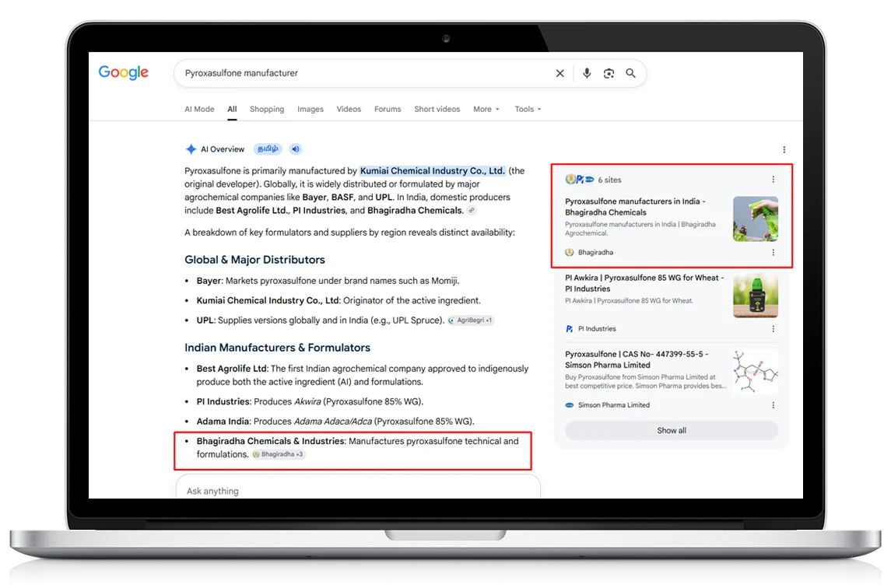Viewport: 891px width, 588px height.
Task: Click the AgriBegri +1 source chip
Action: 471,320
